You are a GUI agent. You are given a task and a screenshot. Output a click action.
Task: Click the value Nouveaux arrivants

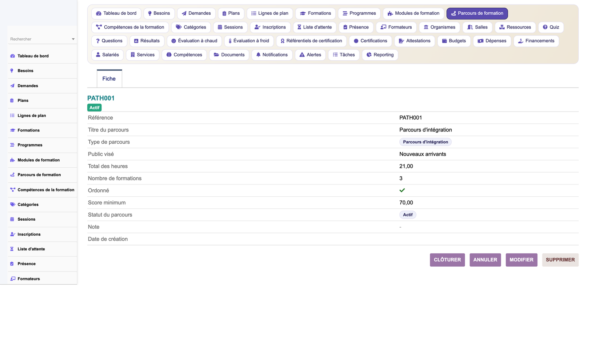click(x=423, y=154)
